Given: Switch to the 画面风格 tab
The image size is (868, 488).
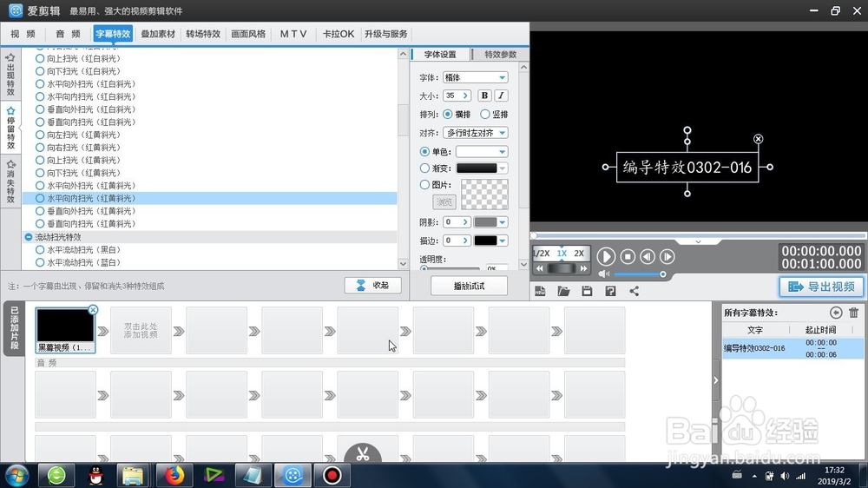Looking at the screenshot, I should (248, 34).
